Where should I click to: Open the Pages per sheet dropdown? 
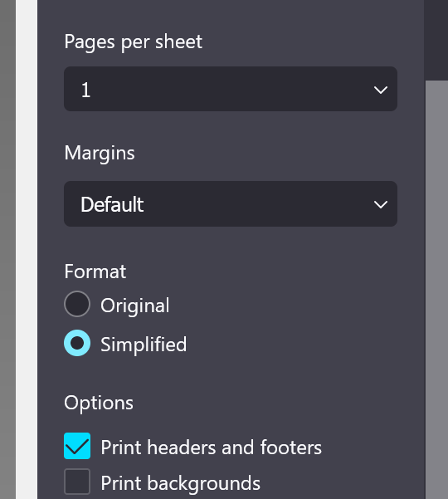pyautogui.click(x=231, y=89)
